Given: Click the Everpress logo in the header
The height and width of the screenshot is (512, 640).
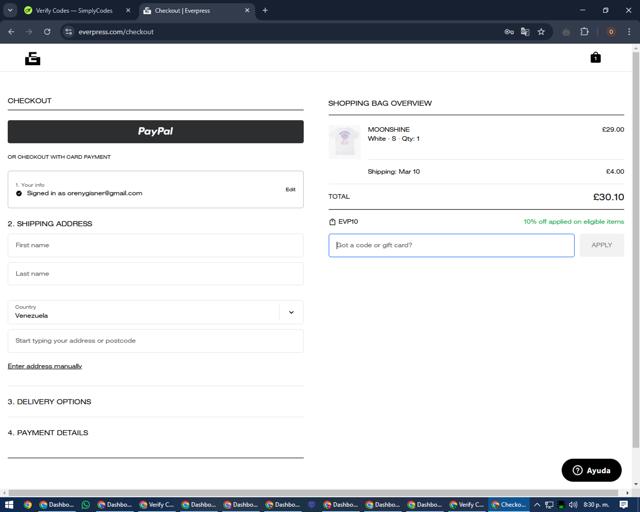Looking at the screenshot, I should [33, 59].
